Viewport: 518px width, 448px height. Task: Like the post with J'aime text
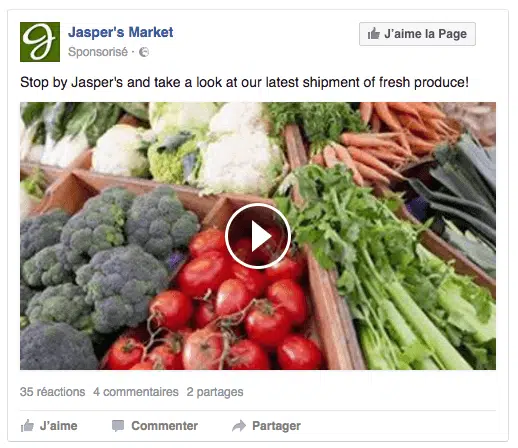(59, 426)
